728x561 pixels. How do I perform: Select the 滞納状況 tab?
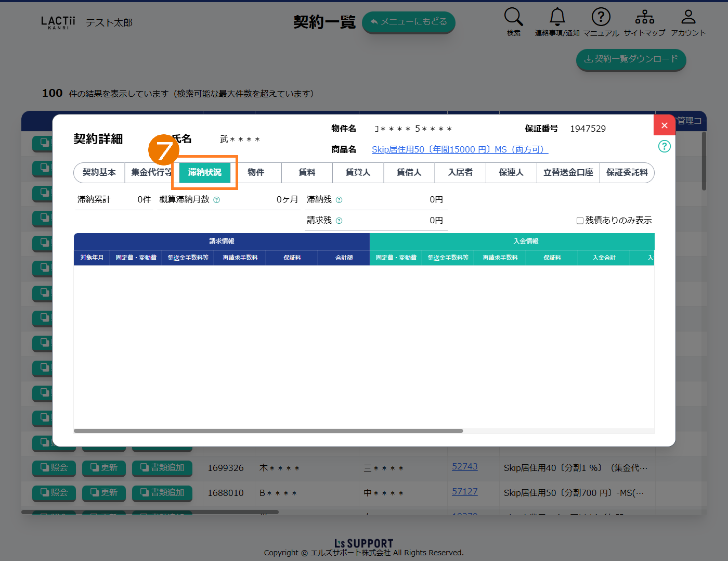204,173
